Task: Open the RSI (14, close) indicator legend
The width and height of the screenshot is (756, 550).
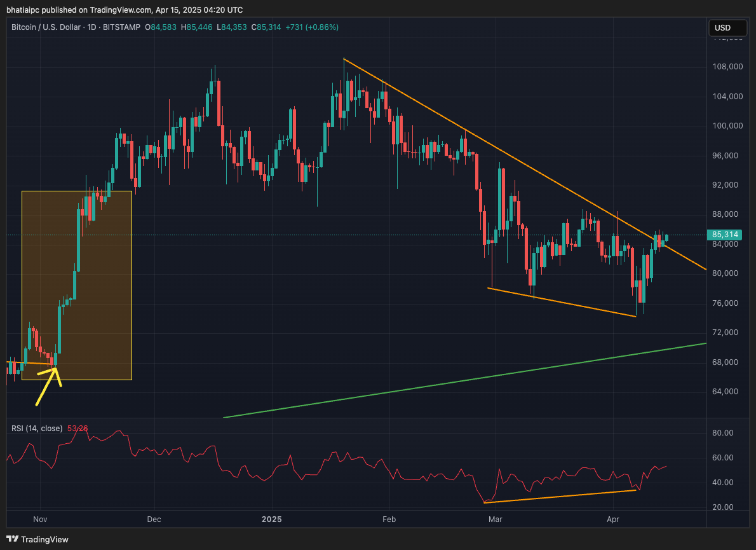Action: (x=38, y=429)
